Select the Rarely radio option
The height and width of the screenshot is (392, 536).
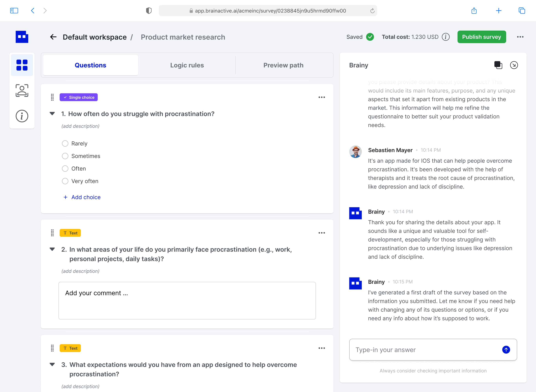click(65, 143)
